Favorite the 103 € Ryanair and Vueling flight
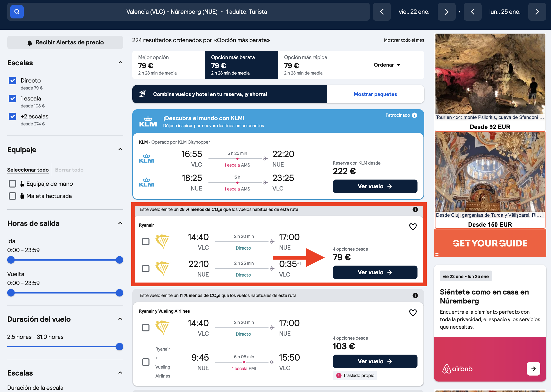 tap(413, 313)
